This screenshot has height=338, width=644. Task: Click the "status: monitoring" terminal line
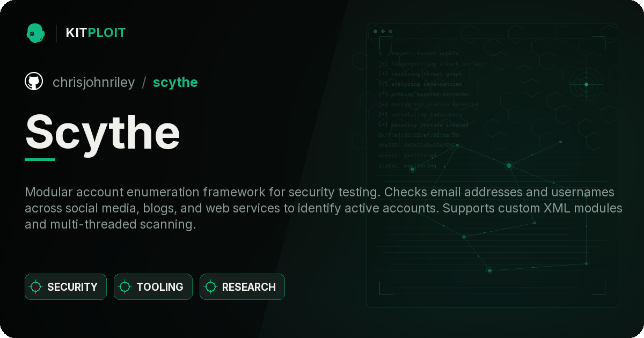[x=407, y=165]
